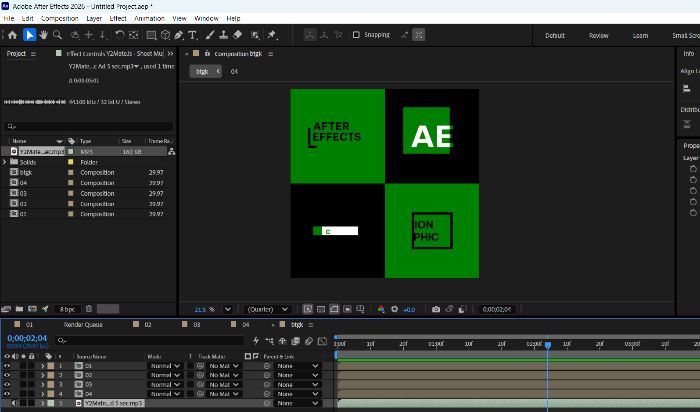Switch to the Default workspace
Screen dimensions: 700x412
(555, 35)
